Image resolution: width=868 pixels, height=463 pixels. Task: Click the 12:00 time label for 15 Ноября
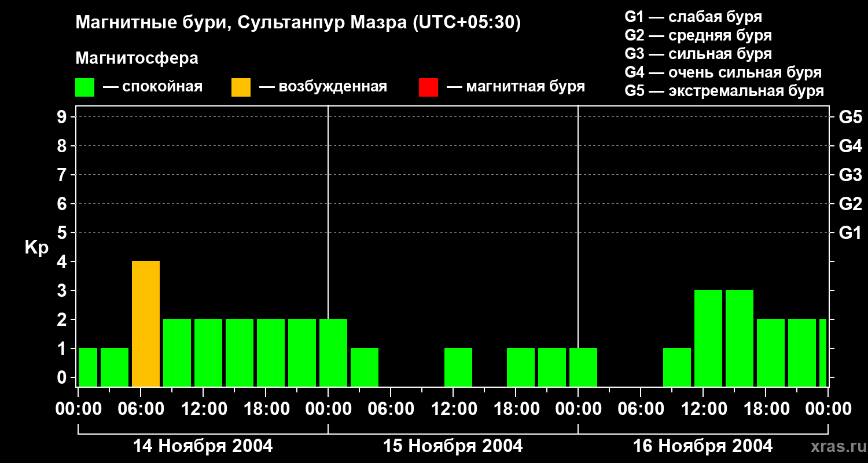click(453, 409)
